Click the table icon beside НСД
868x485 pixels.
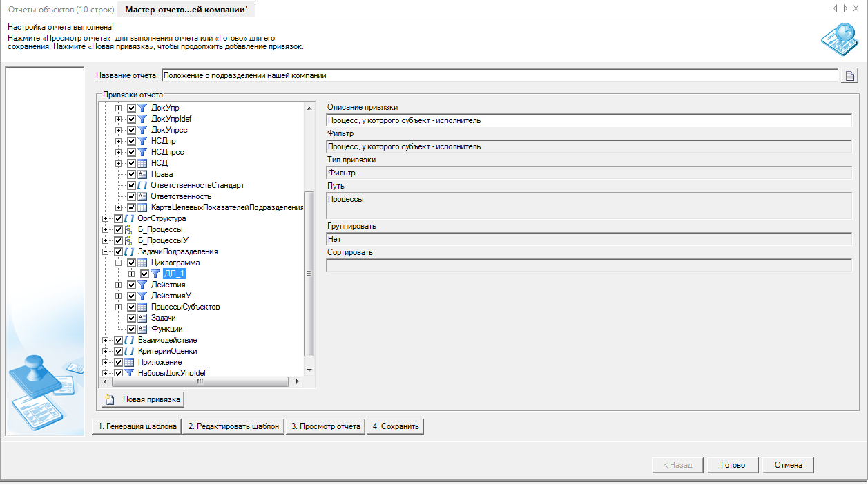pyautogui.click(x=142, y=163)
